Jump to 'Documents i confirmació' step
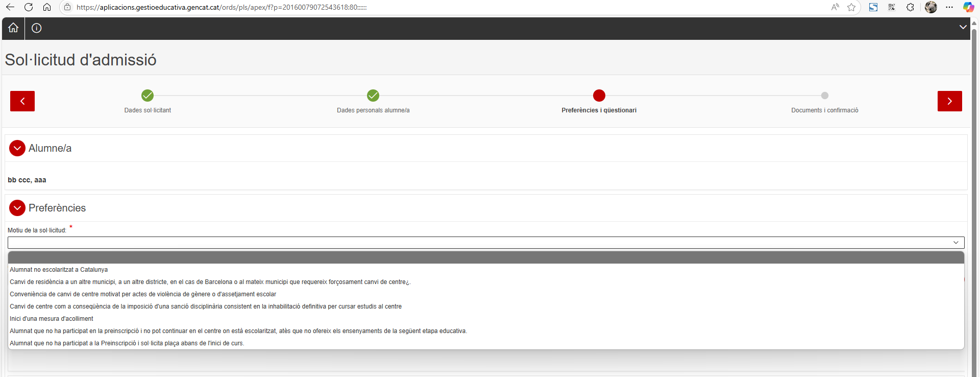Viewport: 980px width, 377px height. (x=824, y=96)
